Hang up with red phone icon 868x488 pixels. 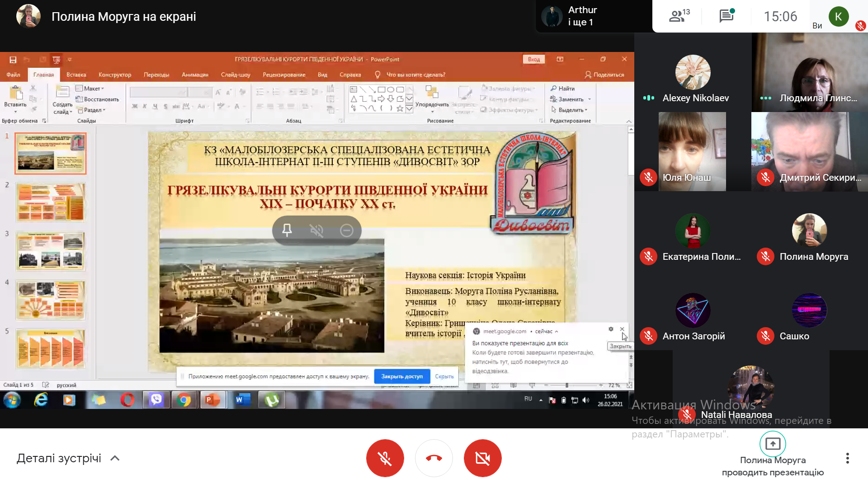[434, 458]
